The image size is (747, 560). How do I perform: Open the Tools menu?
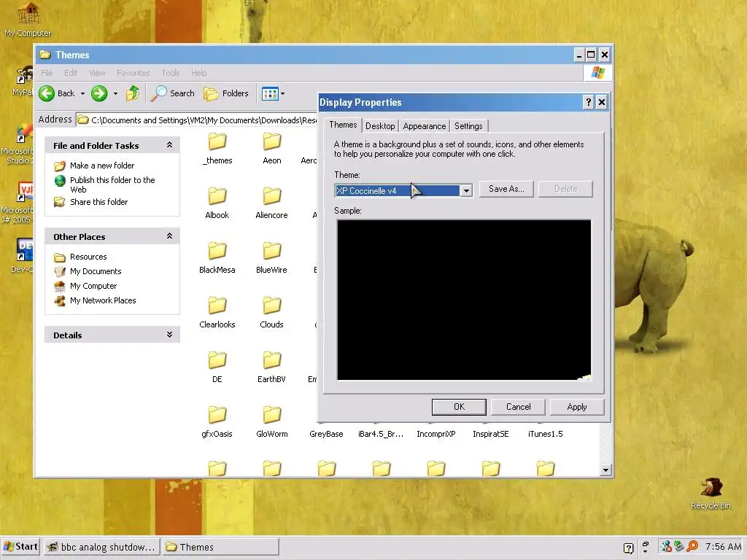click(170, 73)
